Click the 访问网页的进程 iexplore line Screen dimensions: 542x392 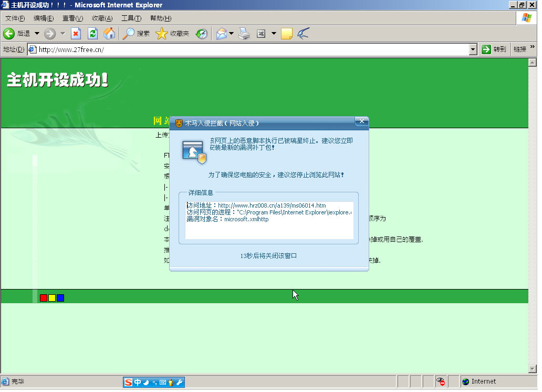[269, 212]
